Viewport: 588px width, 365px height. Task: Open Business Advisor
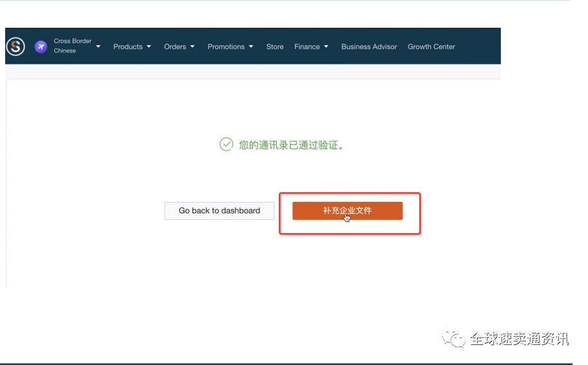[x=369, y=46]
